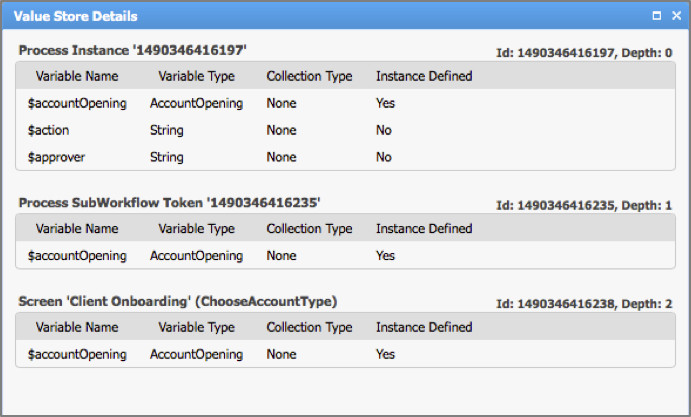
Task: Click Variable Name header in SubWorkflow Token table
Action: (x=77, y=229)
